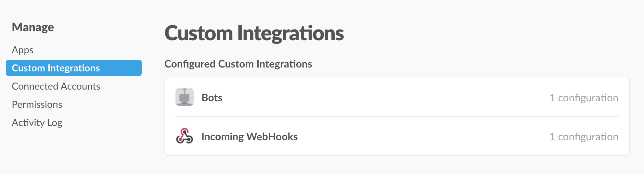Click "1 configuration" beside Bots
The image size is (644, 174).
tap(584, 98)
